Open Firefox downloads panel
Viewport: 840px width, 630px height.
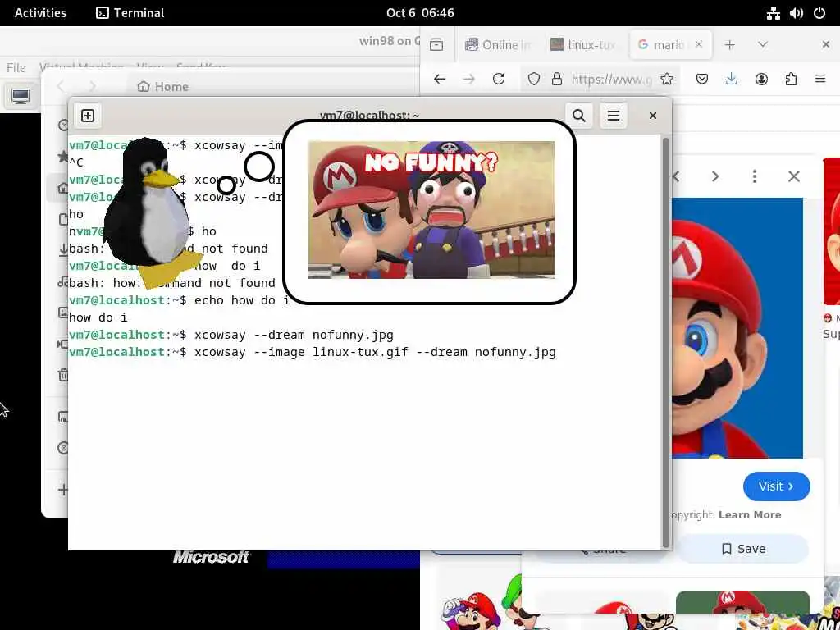pyautogui.click(x=731, y=80)
